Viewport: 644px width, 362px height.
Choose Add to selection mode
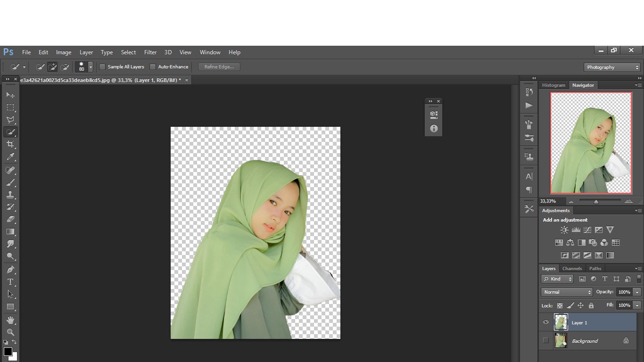[53, 67]
